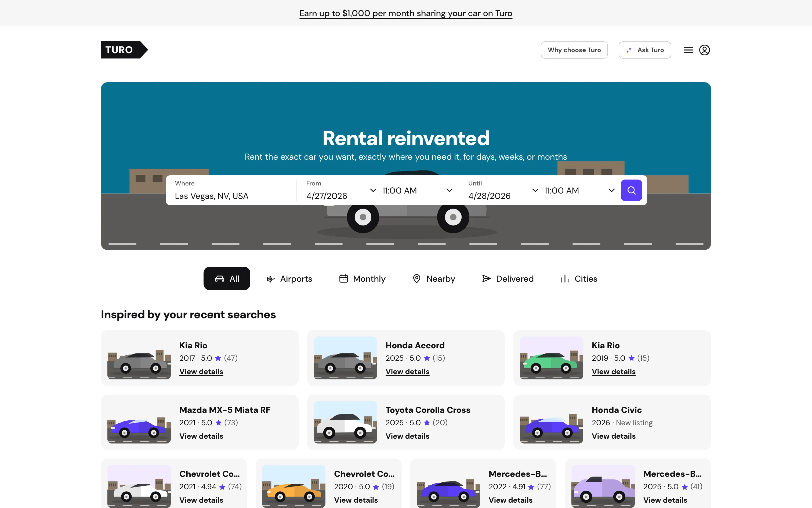Image resolution: width=812 pixels, height=508 pixels.
Task: Switch to the Cities tab
Action: pos(579,279)
